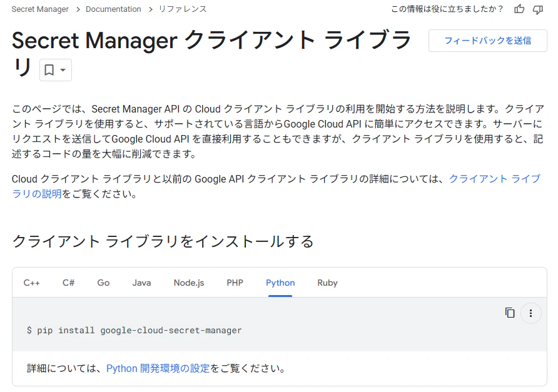
Task: Click the pip install command text
Action: [134, 331]
